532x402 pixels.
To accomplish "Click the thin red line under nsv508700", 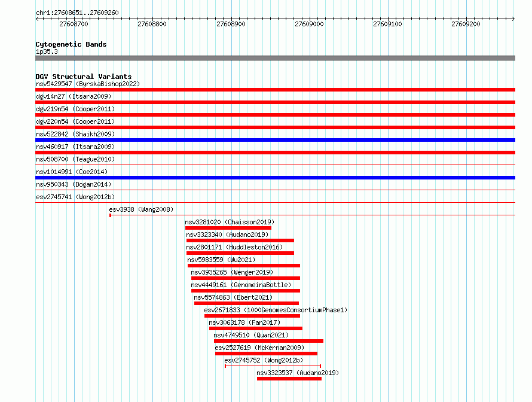I will pos(275,165).
